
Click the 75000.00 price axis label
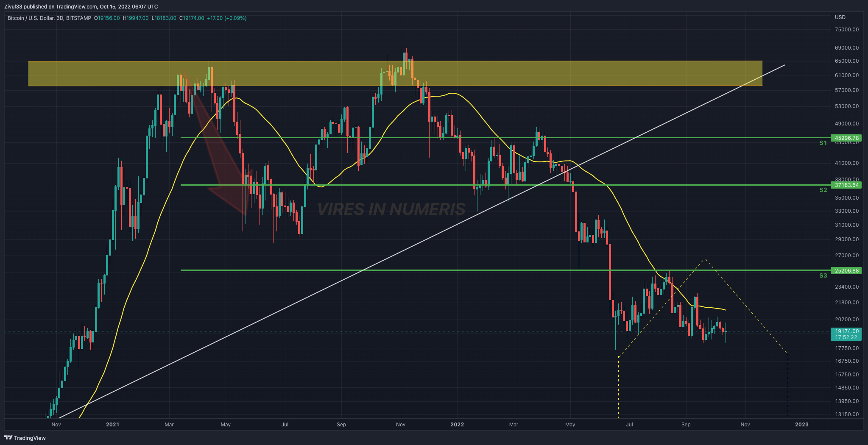[x=847, y=30]
